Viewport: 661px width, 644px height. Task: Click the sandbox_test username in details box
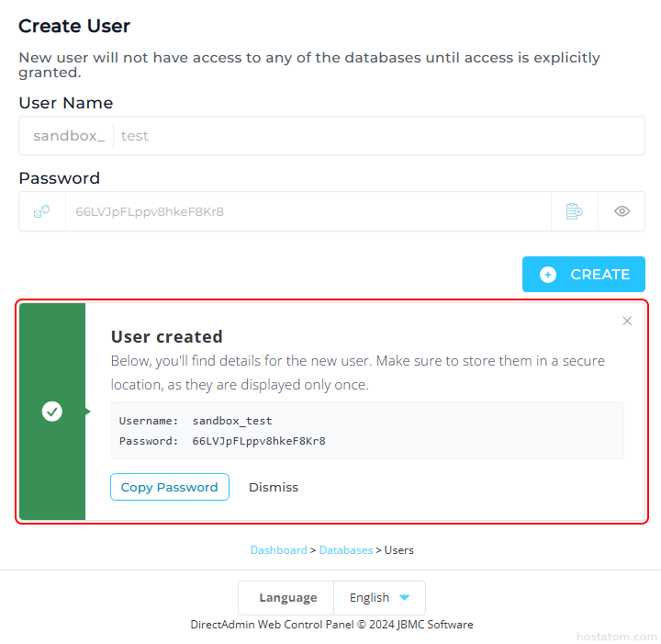tap(232, 421)
